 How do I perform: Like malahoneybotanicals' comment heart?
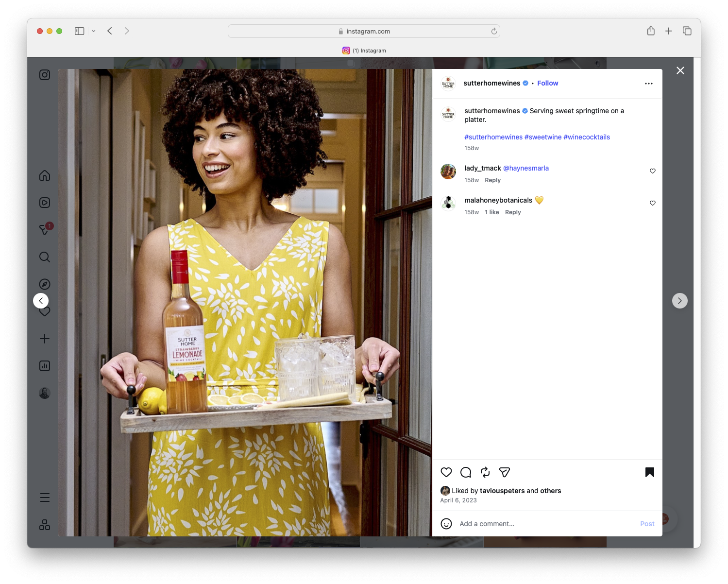(x=652, y=203)
